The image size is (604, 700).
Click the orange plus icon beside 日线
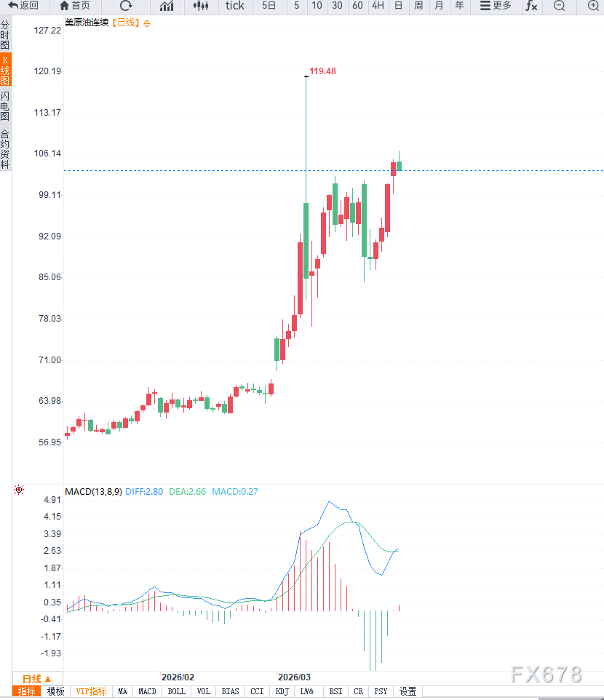tap(148, 23)
